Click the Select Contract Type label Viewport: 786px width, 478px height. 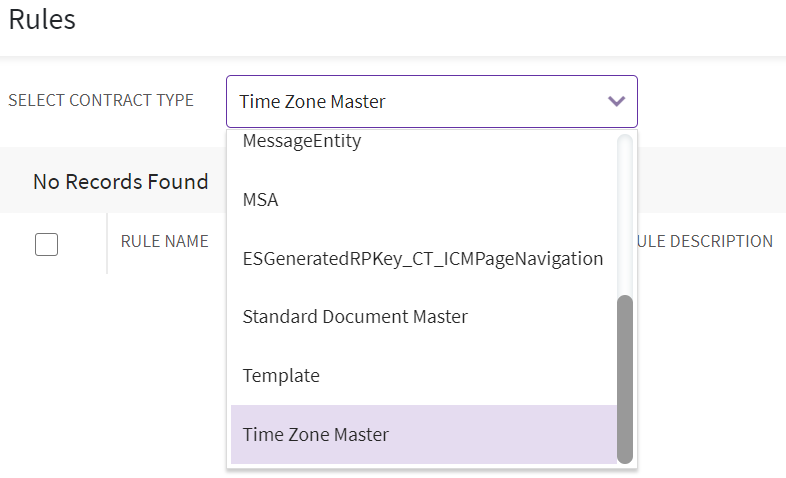pos(101,101)
